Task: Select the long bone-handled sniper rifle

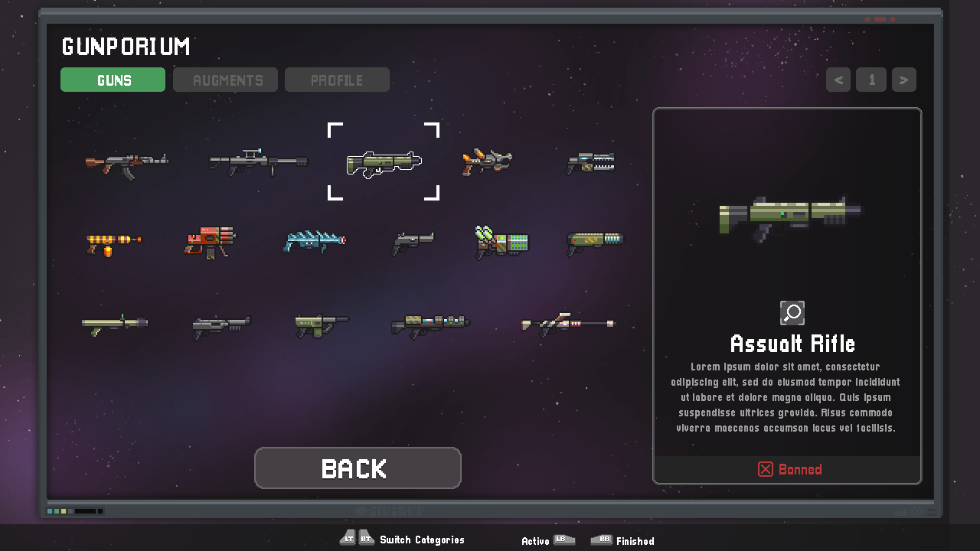Action: click(568, 324)
